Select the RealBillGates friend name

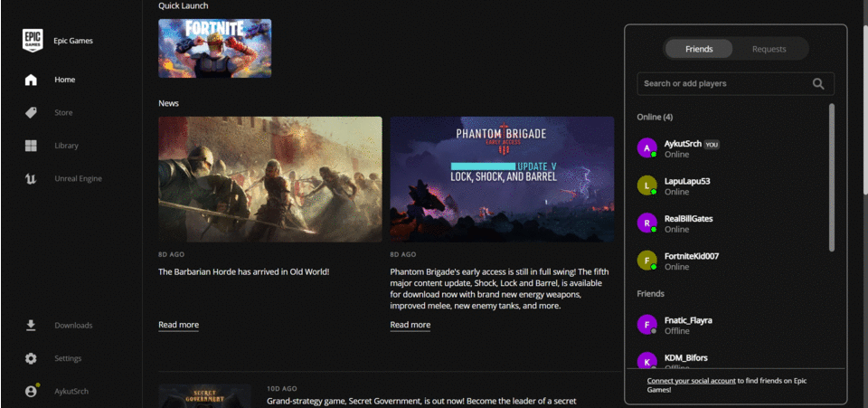tap(689, 219)
